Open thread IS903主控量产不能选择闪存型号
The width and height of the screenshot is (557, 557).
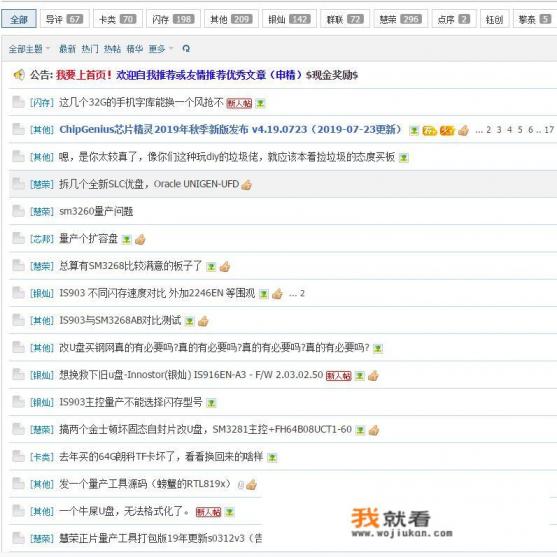131,402
